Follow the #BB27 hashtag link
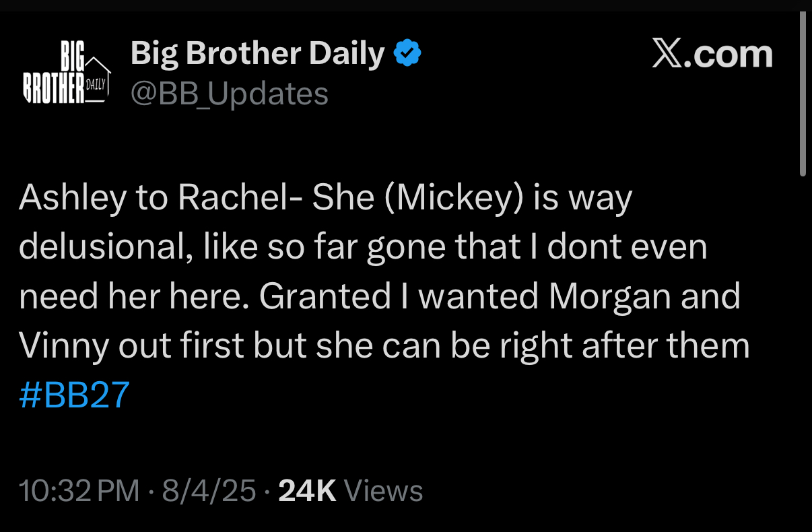812x532 pixels. 74,396
